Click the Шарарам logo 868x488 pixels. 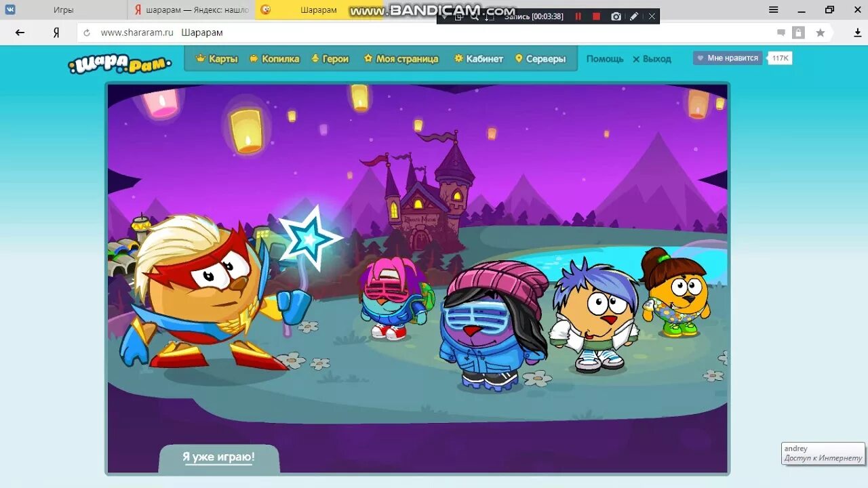click(x=120, y=63)
